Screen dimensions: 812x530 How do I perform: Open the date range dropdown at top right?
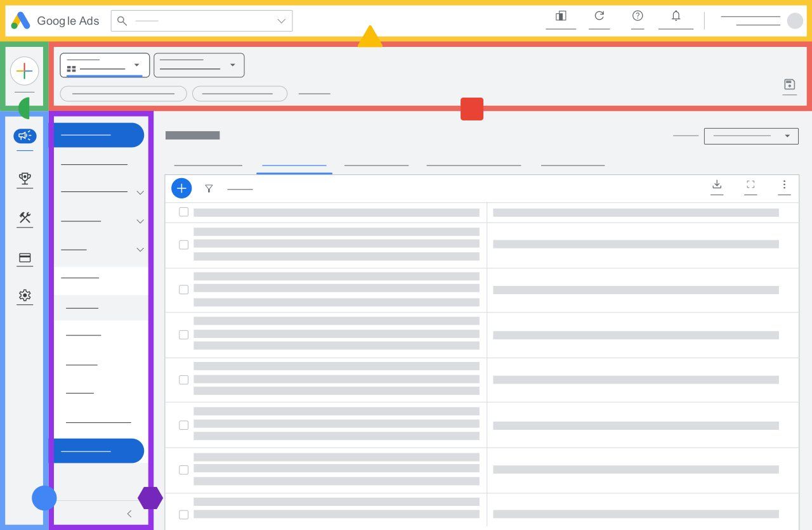(751, 136)
